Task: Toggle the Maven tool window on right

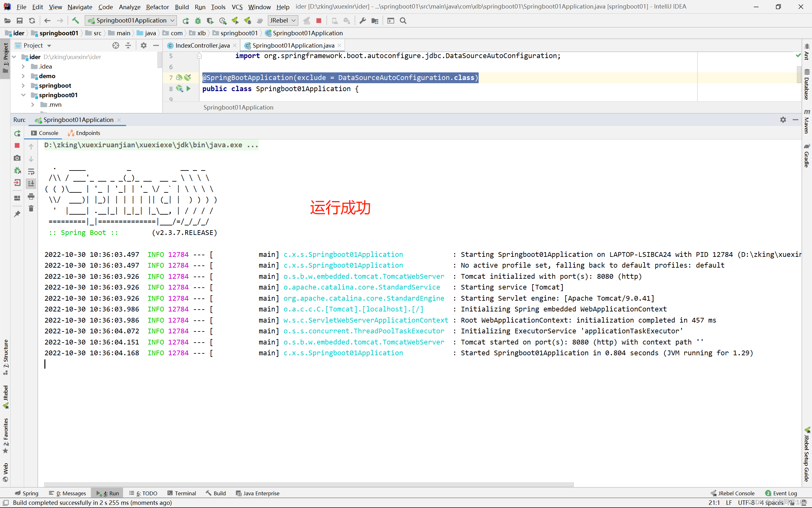Action: click(x=807, y=121)
